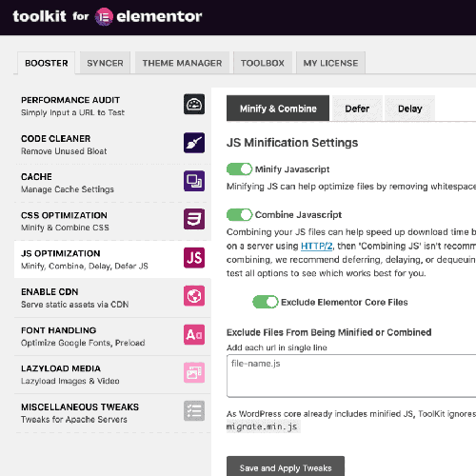Click the Elementor logo in header
Screen dimensions: 476x476
pos(104,16)
